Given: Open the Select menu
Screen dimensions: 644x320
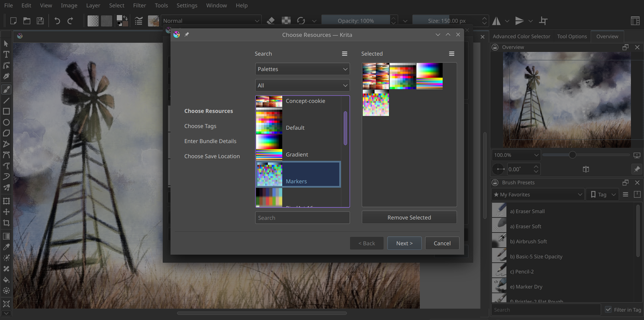Looking at the screenshot, I should click(x=117, y=6).
